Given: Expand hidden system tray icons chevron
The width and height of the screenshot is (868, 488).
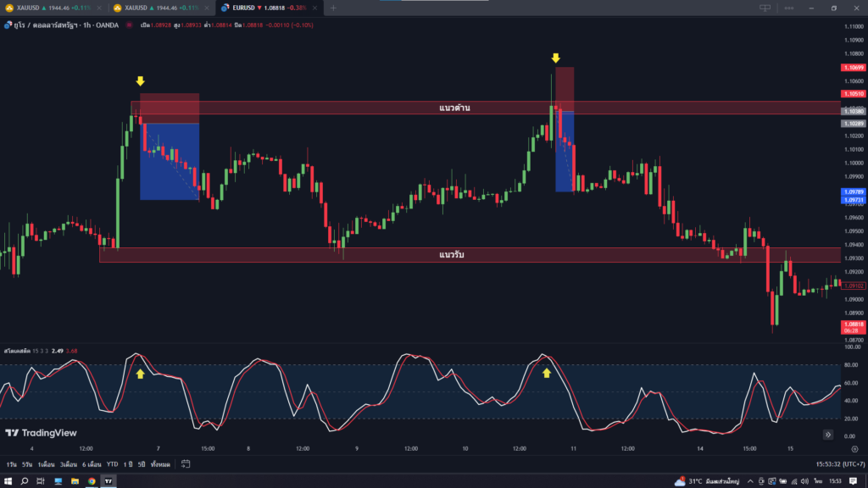Looking at the screenshot, I should click(x=750, y=481).
